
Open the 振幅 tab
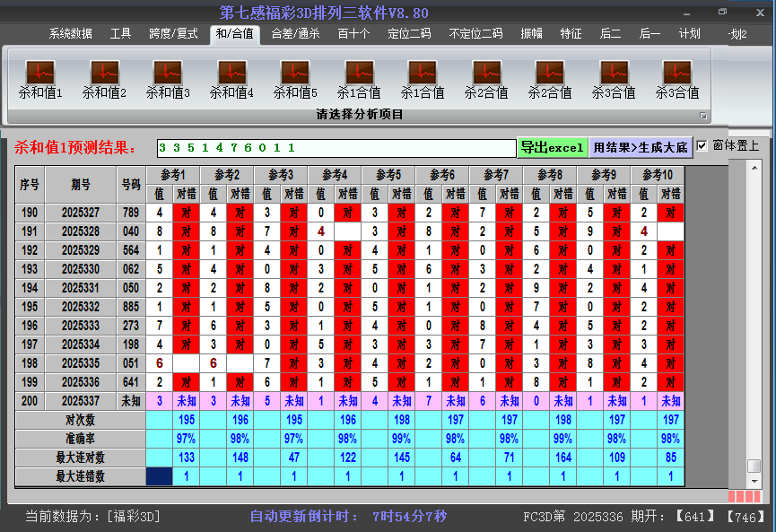click(x=531, y=34)
